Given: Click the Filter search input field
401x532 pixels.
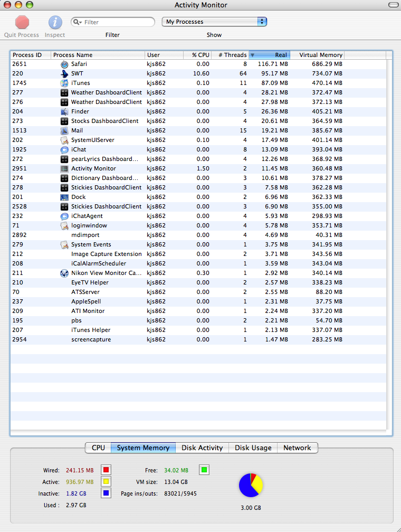Looking at the screenshot, I should tap(113, 22).
